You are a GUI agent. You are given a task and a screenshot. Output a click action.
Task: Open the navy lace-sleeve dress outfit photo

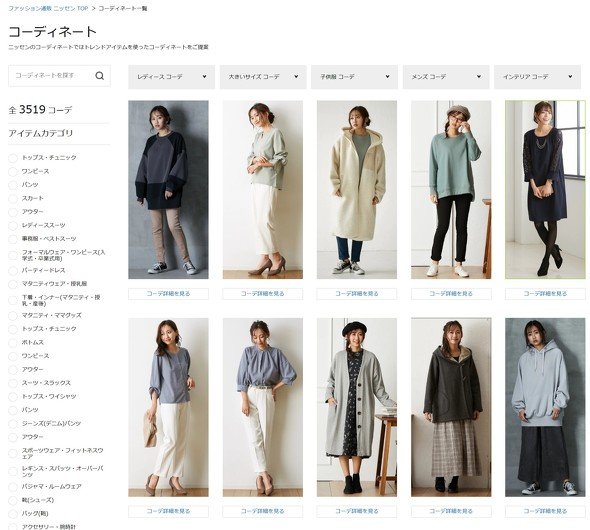tap(545, 190)
